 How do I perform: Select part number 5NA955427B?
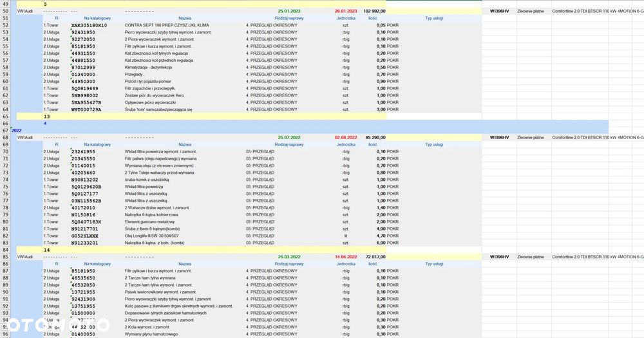point(86,102)
